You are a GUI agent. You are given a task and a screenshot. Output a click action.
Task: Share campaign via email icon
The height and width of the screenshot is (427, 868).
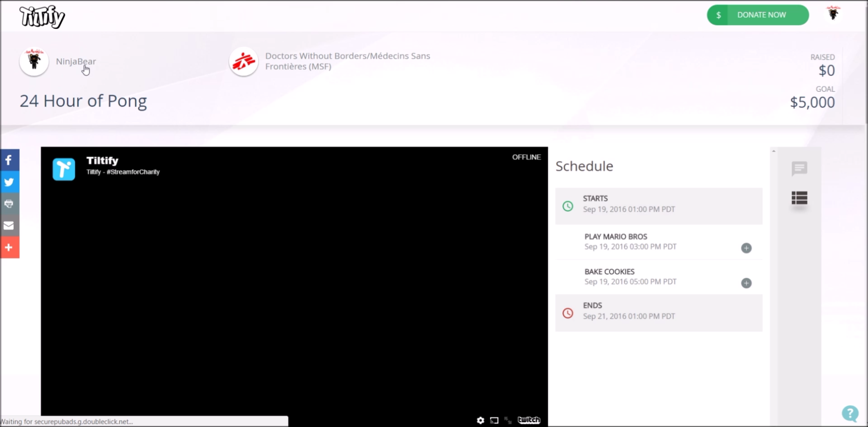coord(9,226)
